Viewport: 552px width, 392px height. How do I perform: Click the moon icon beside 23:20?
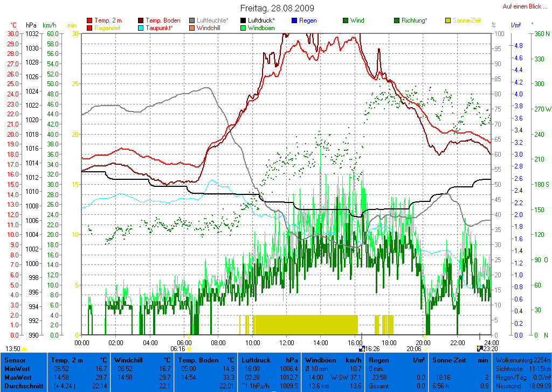tap(480, 348)
